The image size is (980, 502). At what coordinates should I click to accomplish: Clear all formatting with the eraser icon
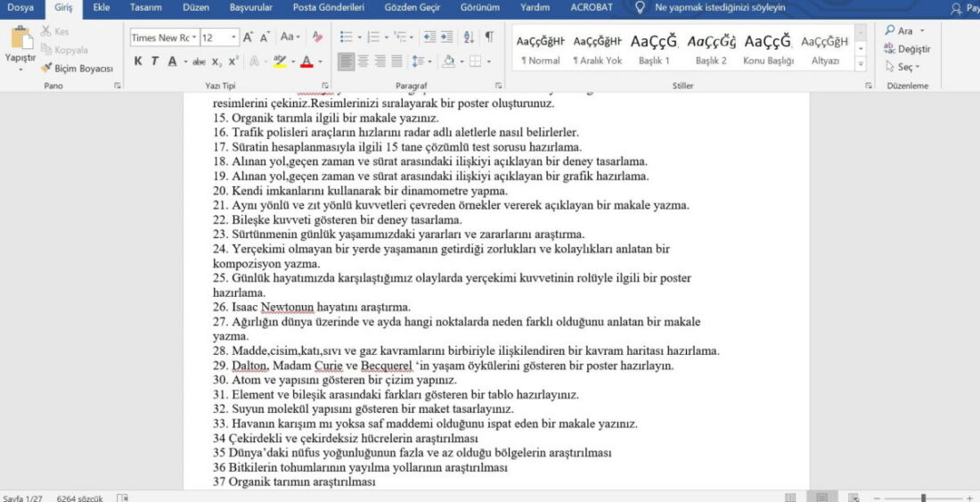click(x=317, y=37)
